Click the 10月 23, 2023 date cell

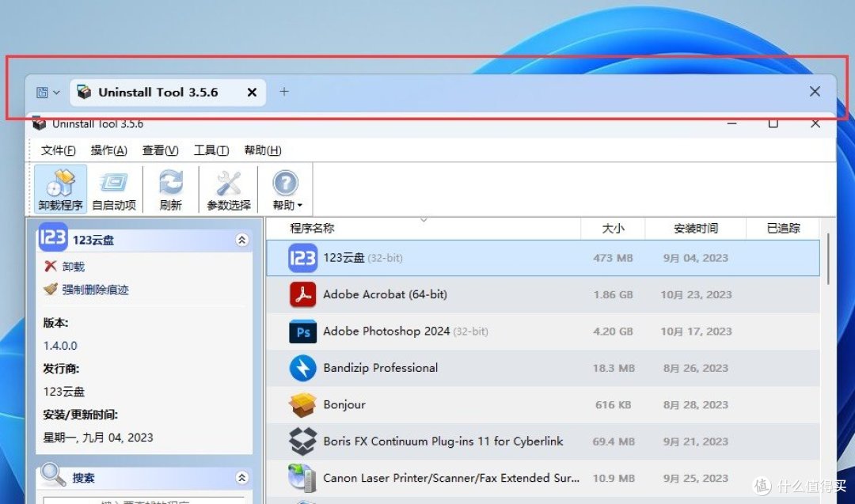tap(696, 295)
